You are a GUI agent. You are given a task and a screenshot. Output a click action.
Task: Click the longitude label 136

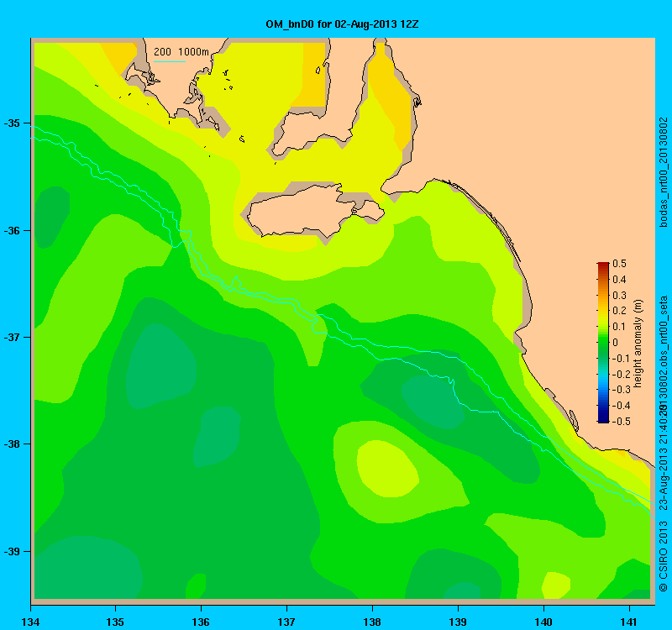coord(201,622)
